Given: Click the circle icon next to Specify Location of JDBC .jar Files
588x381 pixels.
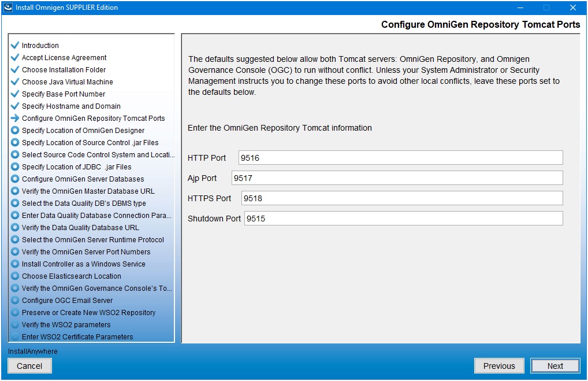Looking at the screenshot, I should (x=15, y=167).
